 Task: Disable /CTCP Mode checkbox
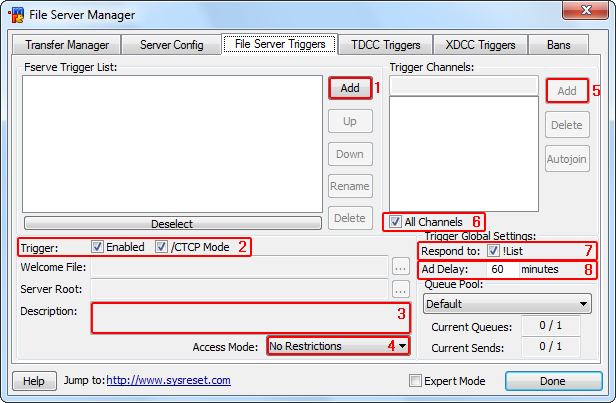pos(162,247)
